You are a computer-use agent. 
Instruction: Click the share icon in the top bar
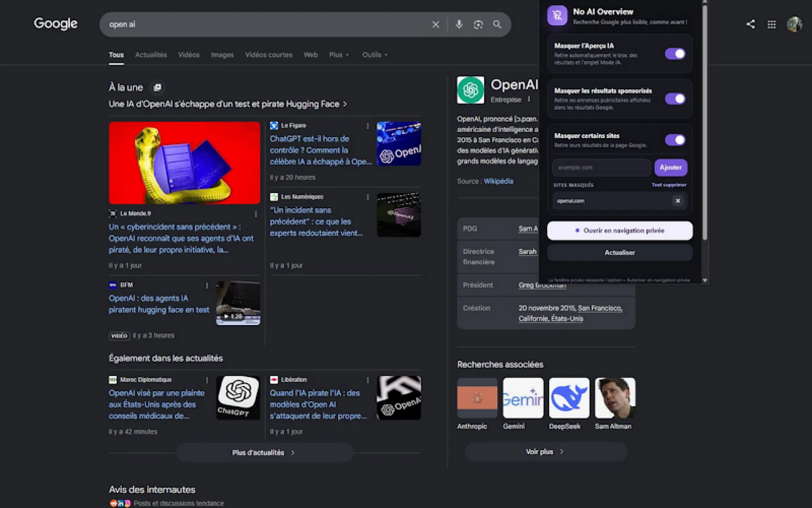751,24
